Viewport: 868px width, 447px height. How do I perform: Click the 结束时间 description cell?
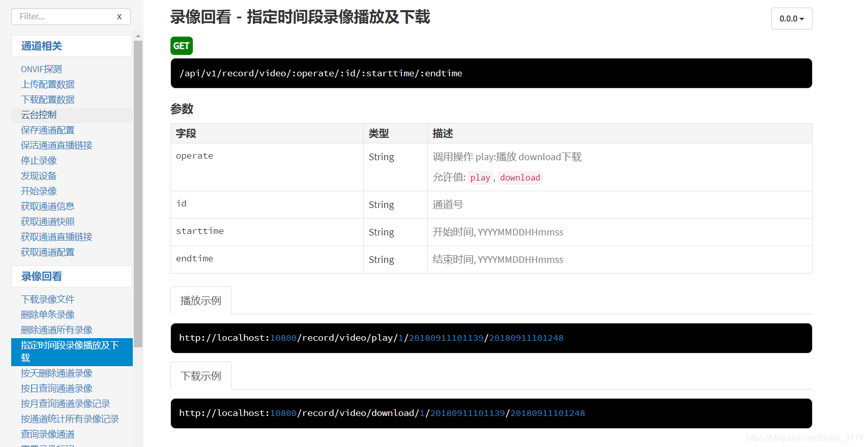coord(620,260)
